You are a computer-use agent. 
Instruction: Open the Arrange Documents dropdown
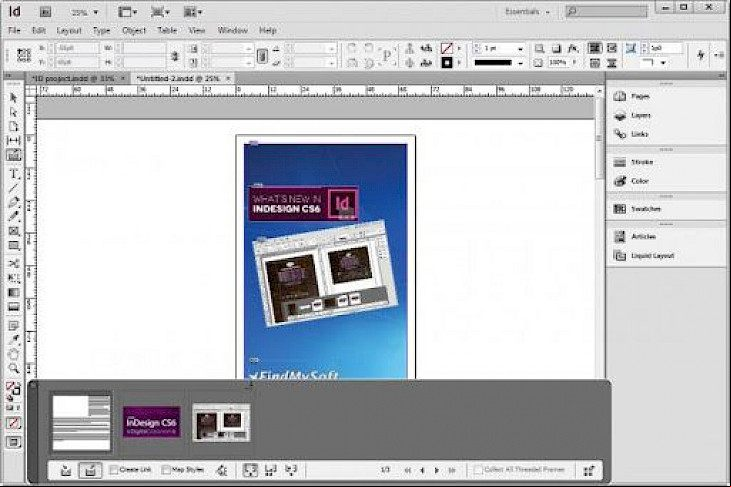point(193,12)
